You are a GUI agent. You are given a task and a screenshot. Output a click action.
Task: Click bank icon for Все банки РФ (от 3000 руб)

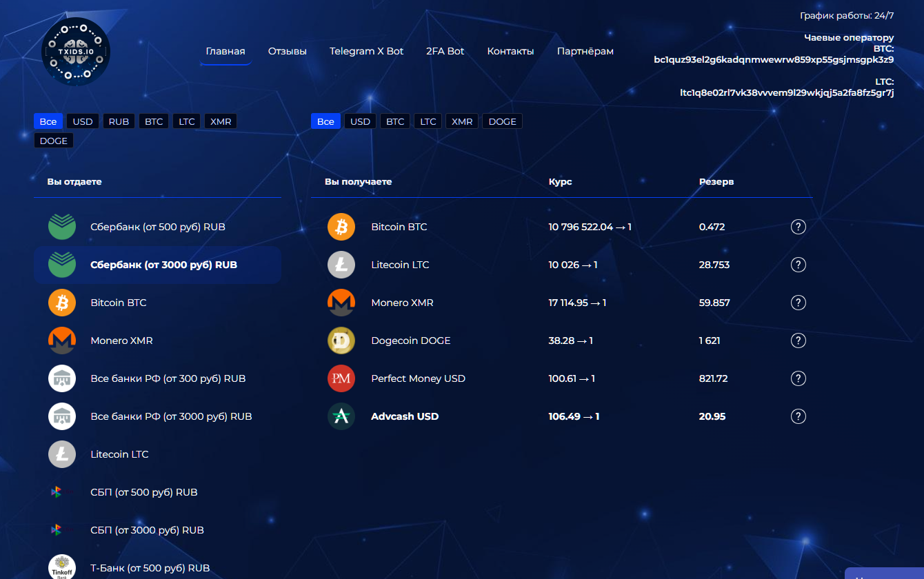click(x=62, y=416)
